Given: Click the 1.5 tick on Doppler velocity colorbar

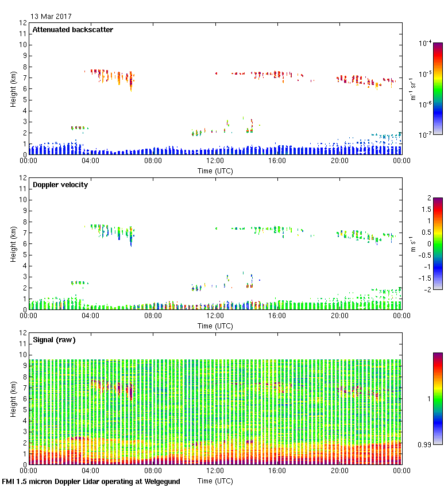Looking at the screenshot, I should point(424,209).
